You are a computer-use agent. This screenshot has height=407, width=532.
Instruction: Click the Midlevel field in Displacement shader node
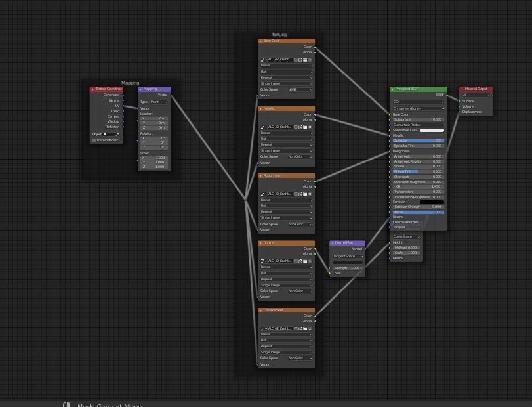click(406, 247)
